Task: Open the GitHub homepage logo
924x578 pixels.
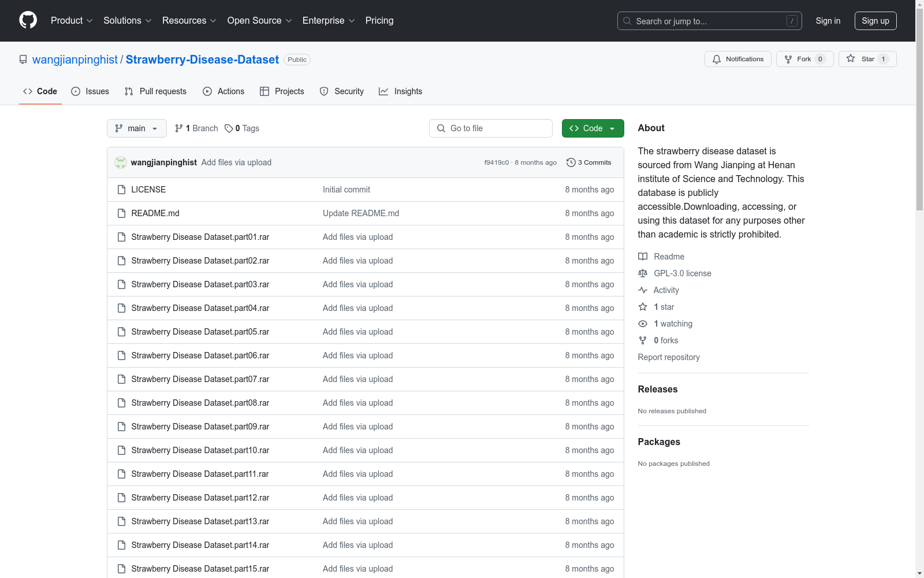Action: point(28,20)
